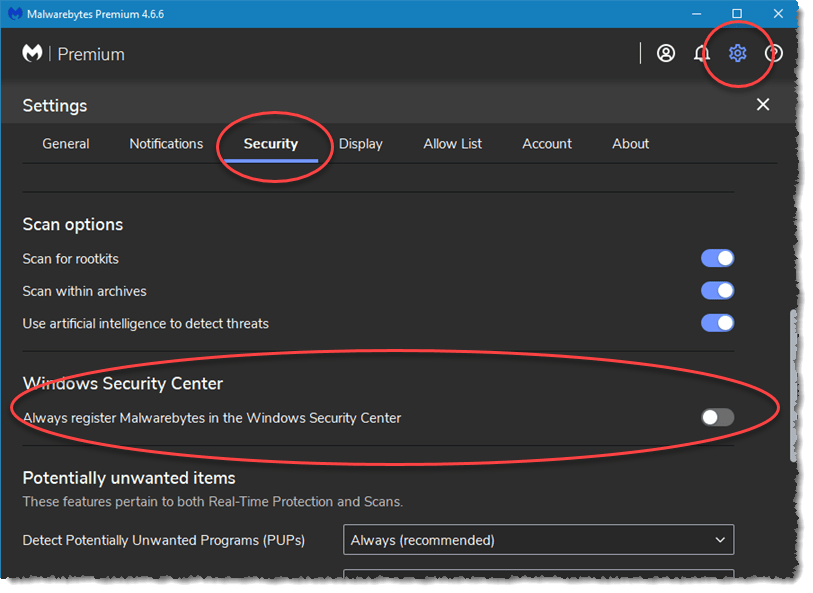The image size is (813, 593).
Task: Click the Malwarebytes M logo in the header
Action: tap(31, 53)
